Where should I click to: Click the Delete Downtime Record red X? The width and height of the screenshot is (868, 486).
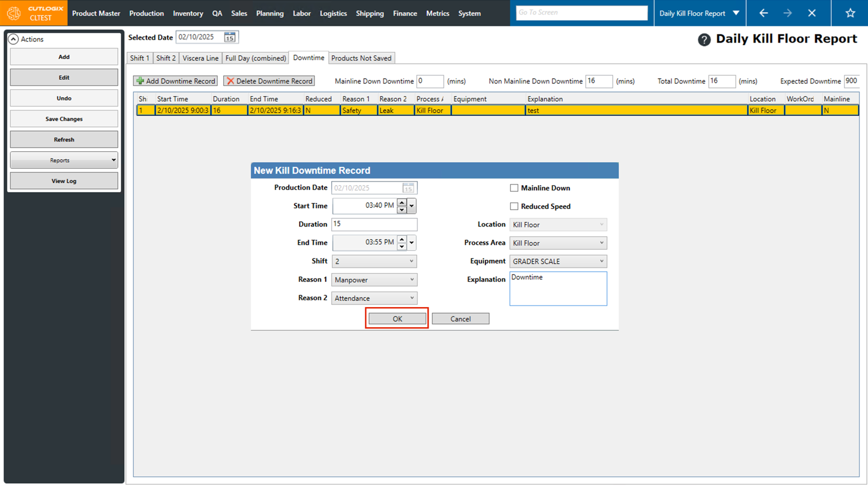click(231, 81)
